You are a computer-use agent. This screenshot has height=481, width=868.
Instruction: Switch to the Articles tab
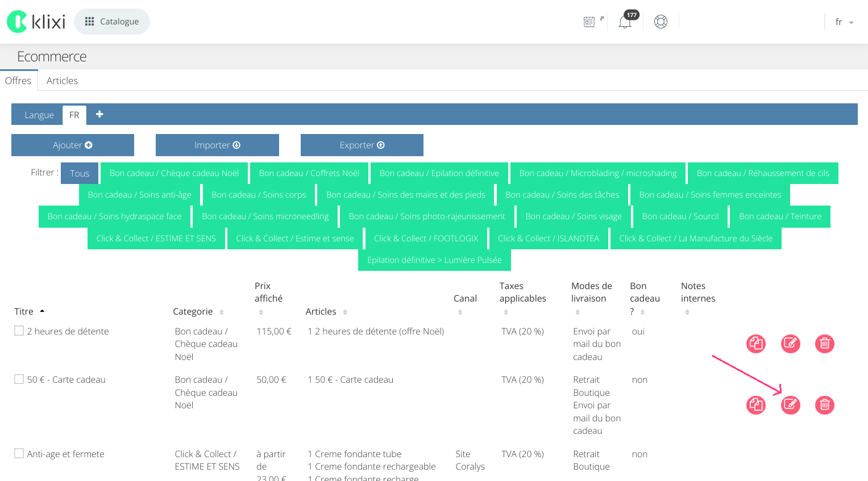coord(62,81)
